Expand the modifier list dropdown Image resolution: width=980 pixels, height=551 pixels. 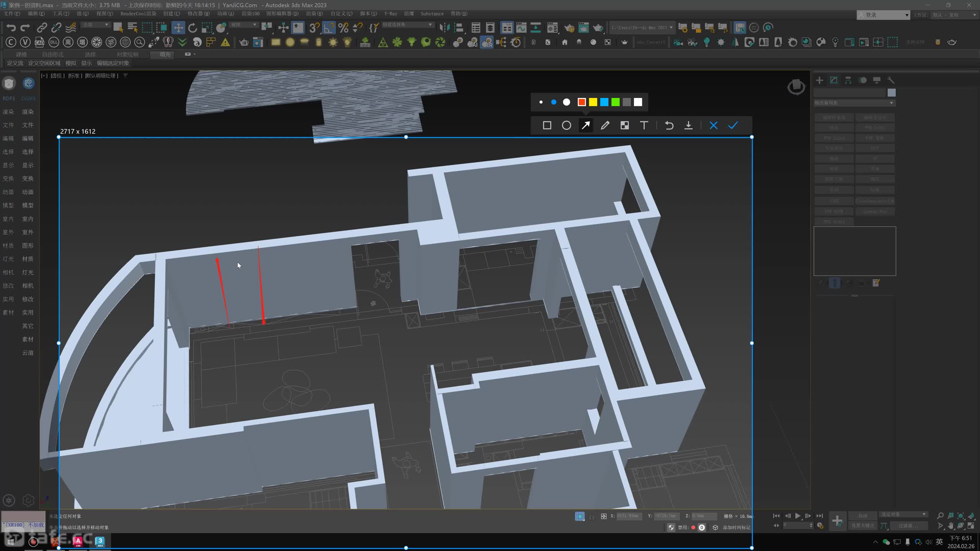pyautogui.click(x=854, y=103)
